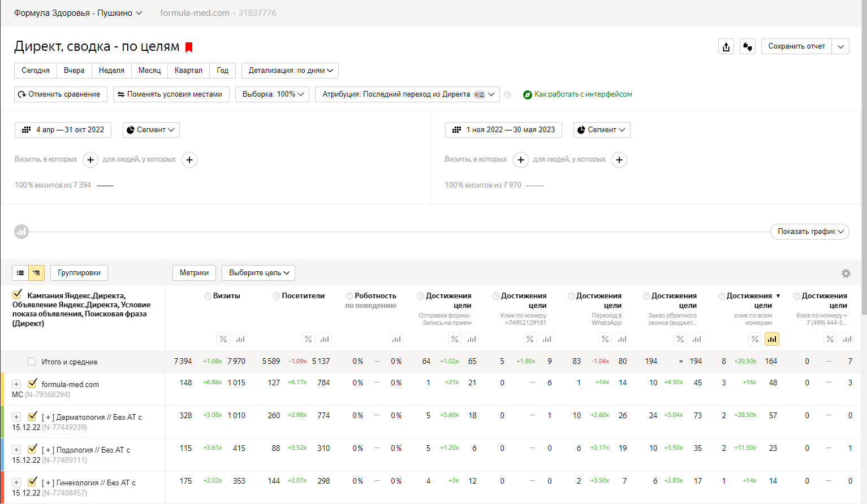This screenshot has height=504, width=867.
Task: Click the 4 апр — 31 окт 2022 date range
Action: (x=63, y=130)
